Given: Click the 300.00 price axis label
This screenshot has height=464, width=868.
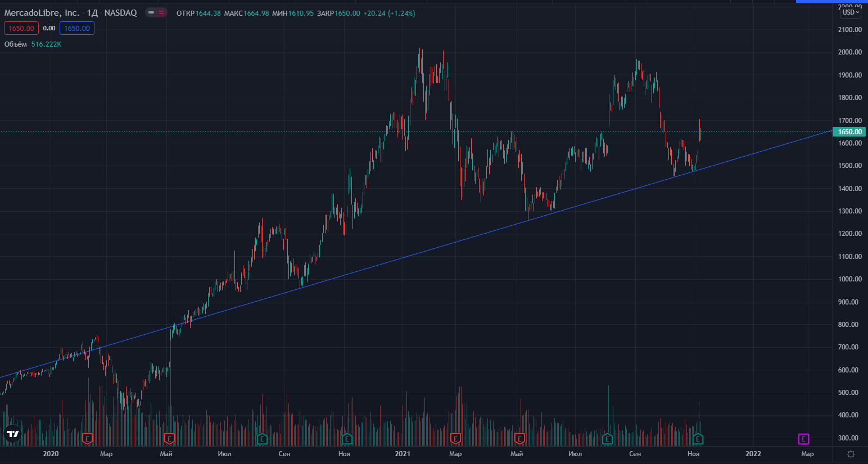Looking at the screenshot, I should pos(848,438).
